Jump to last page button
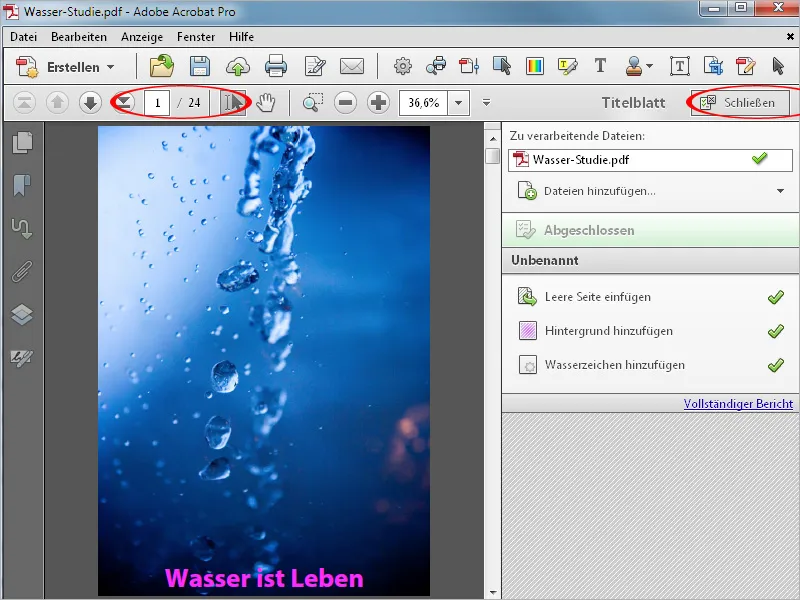This screenshot has width=800, height=600. (124, 103)
